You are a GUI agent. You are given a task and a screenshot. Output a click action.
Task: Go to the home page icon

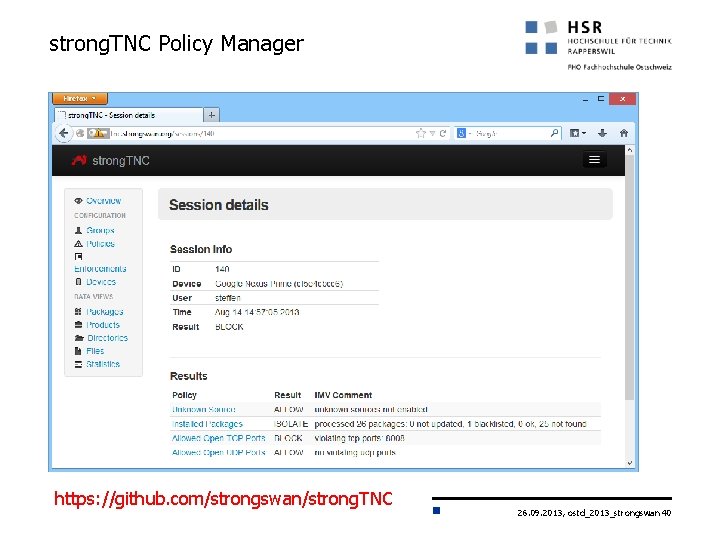pyautogui.click(x=624, y=133)
